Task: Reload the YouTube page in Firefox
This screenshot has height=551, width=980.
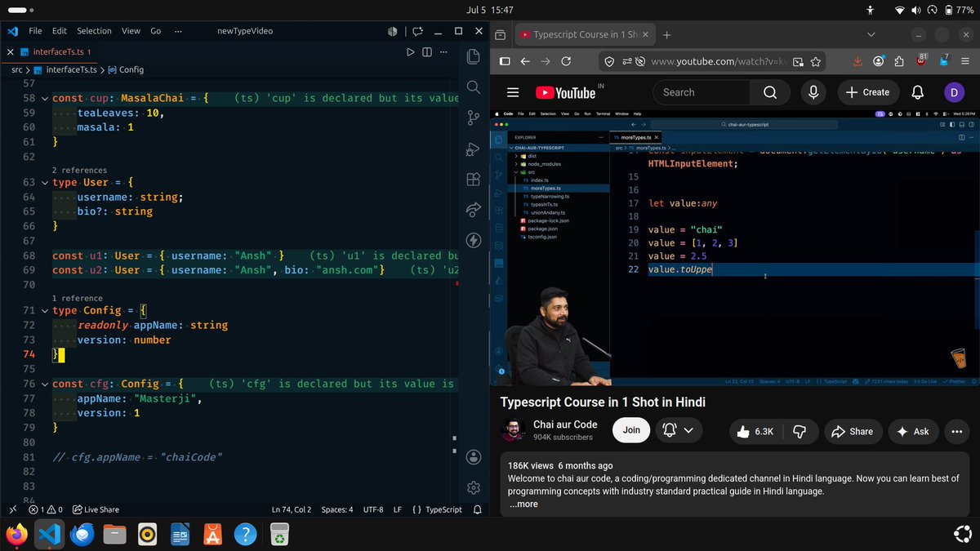Action: 566,61
